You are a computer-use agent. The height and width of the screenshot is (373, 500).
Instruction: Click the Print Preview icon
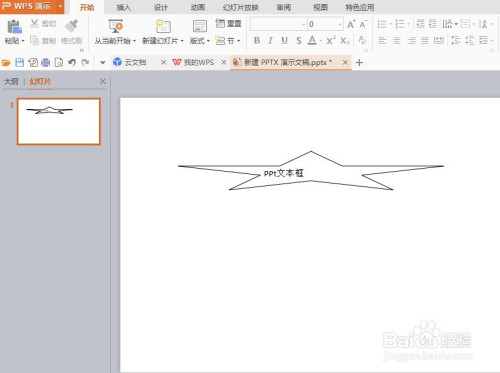59,62
